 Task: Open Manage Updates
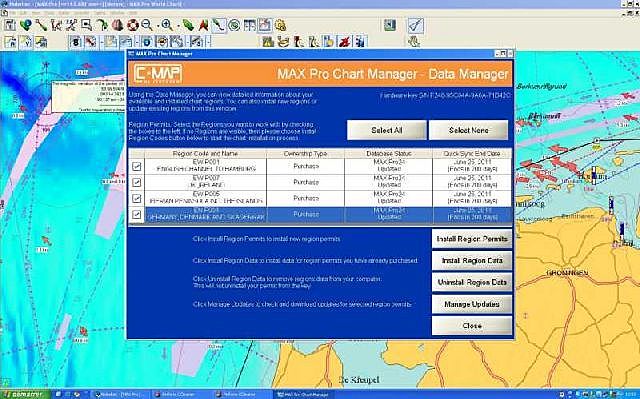coord(472,304)
